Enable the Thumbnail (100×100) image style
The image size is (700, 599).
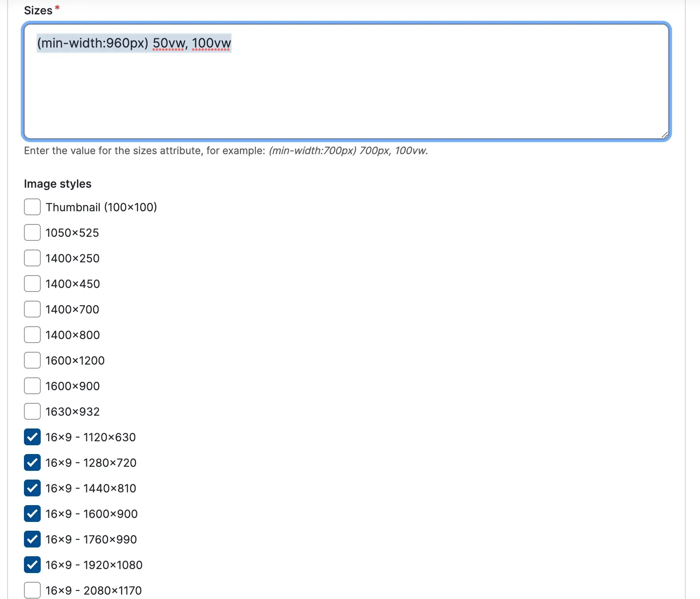(x=32, y=207)
